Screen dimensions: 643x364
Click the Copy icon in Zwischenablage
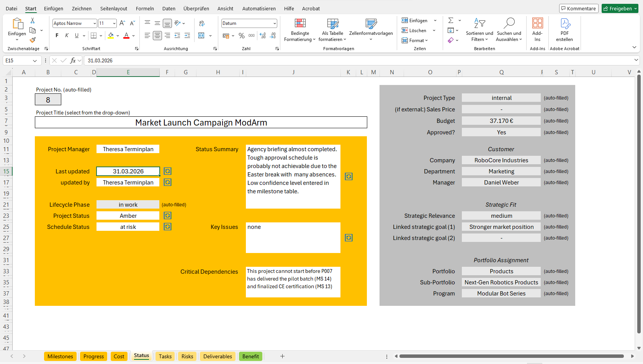tap(33, 30)
